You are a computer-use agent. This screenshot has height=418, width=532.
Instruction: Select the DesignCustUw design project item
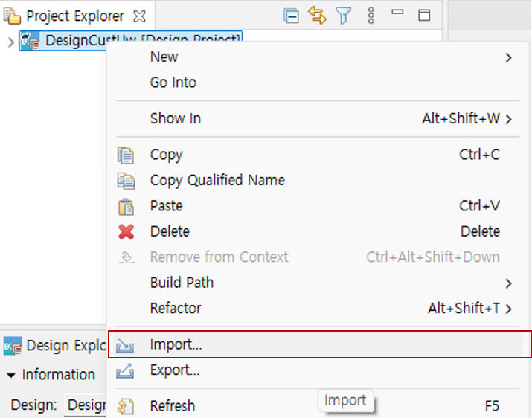[74, 41]
